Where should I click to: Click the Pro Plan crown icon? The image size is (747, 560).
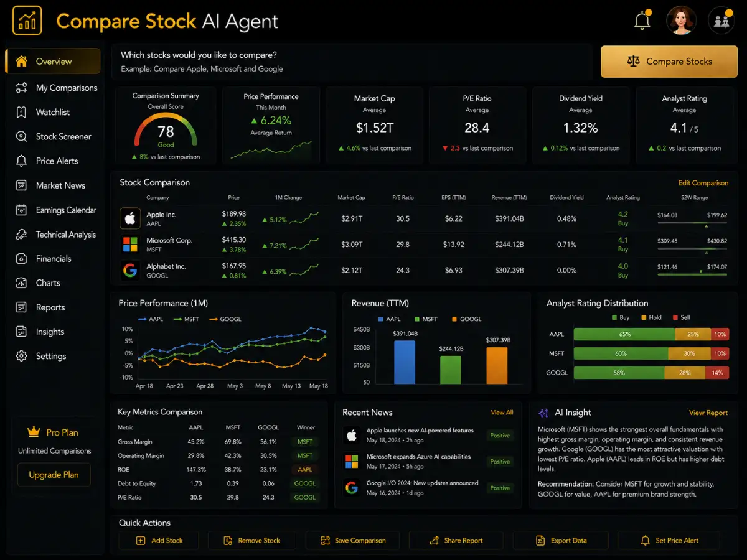(34, 432)
